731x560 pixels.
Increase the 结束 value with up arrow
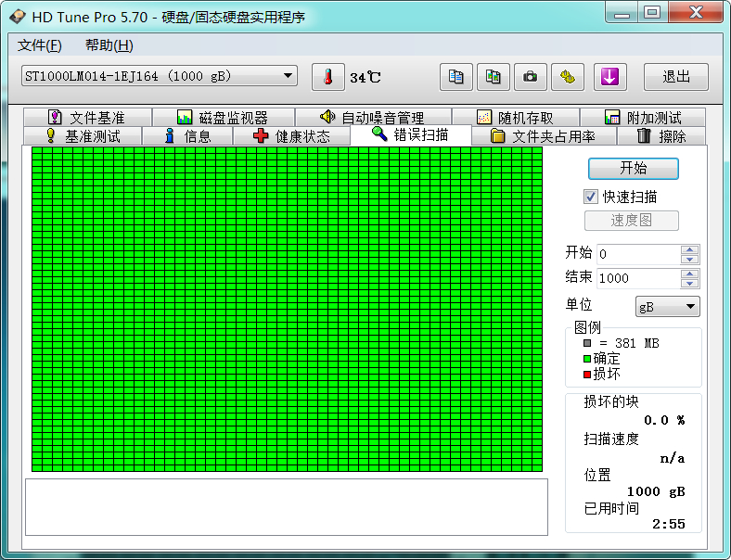click(689, 274)
